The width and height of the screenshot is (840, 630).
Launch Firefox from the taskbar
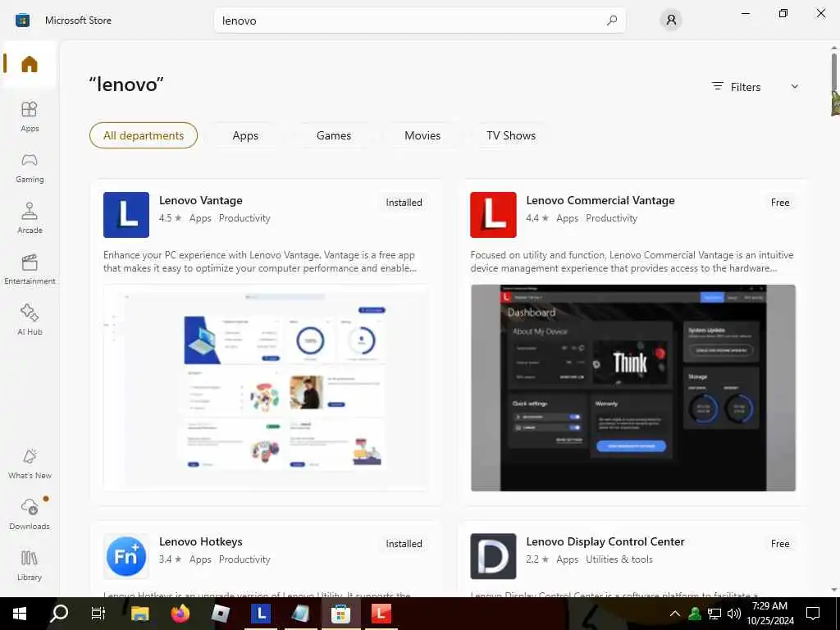tap(180, 614)
